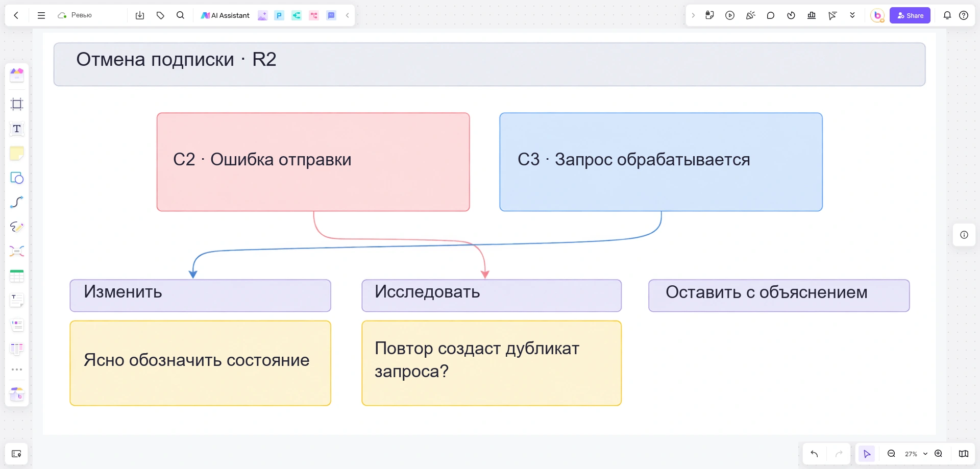Zoom in with the plus magnifier
Screen dimensions: 980x469
[x=938, y=454]
